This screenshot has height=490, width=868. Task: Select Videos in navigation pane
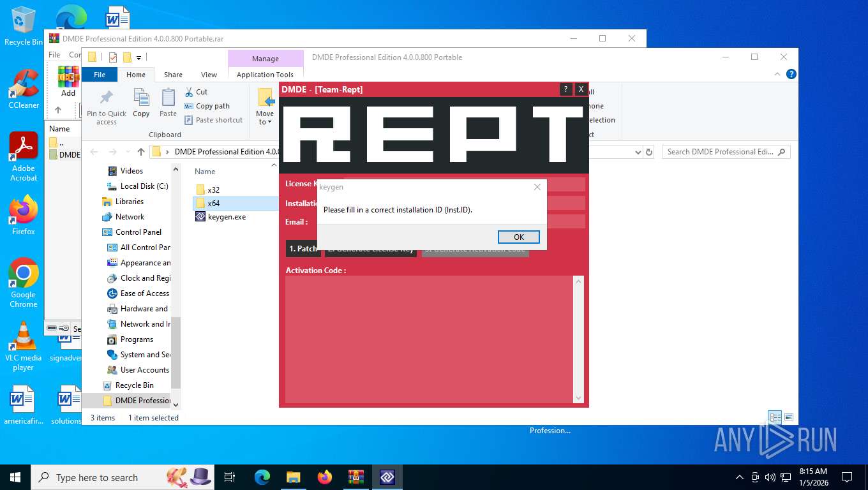pos(131,171)
